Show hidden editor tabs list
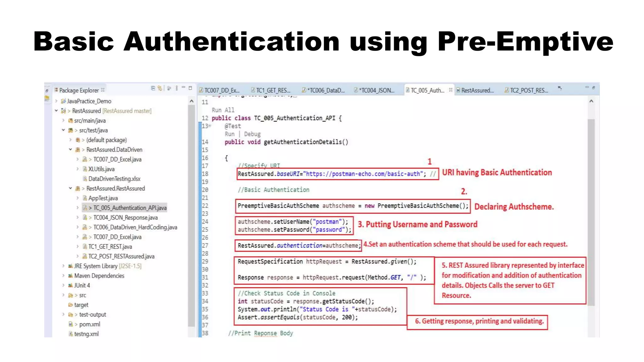The image size is (644, 362). 559,88
